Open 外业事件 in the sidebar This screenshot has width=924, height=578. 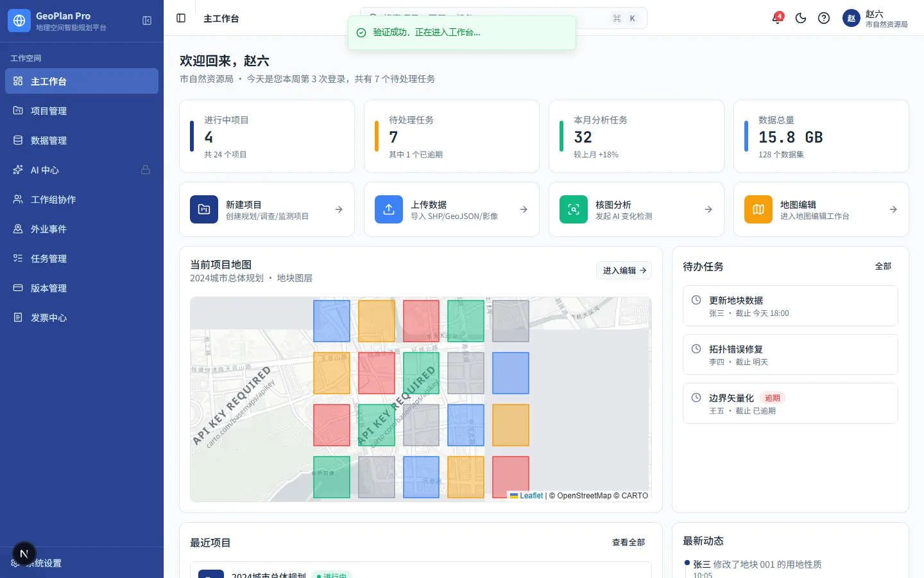(x=81, y=229)
